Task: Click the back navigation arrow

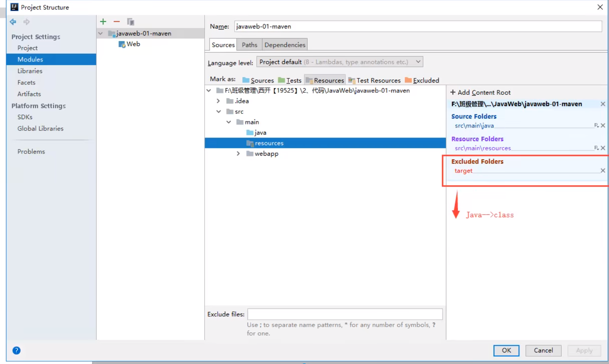Action: (x=13, y=22)
